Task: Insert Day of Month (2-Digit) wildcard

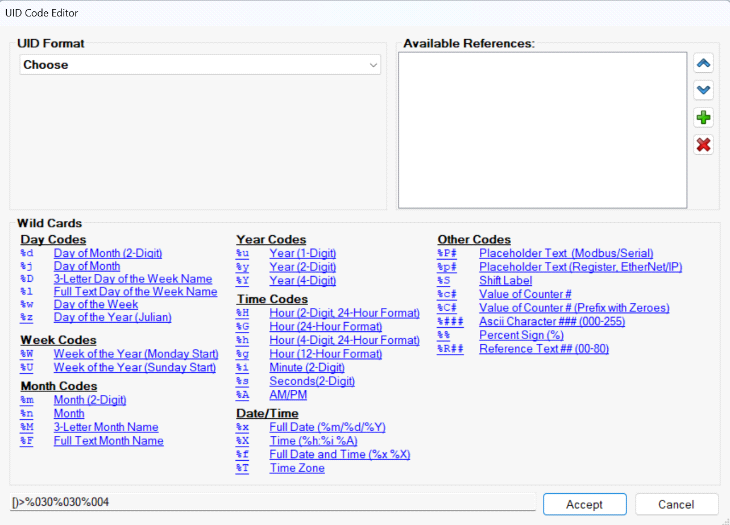Action: click(107, 254)
